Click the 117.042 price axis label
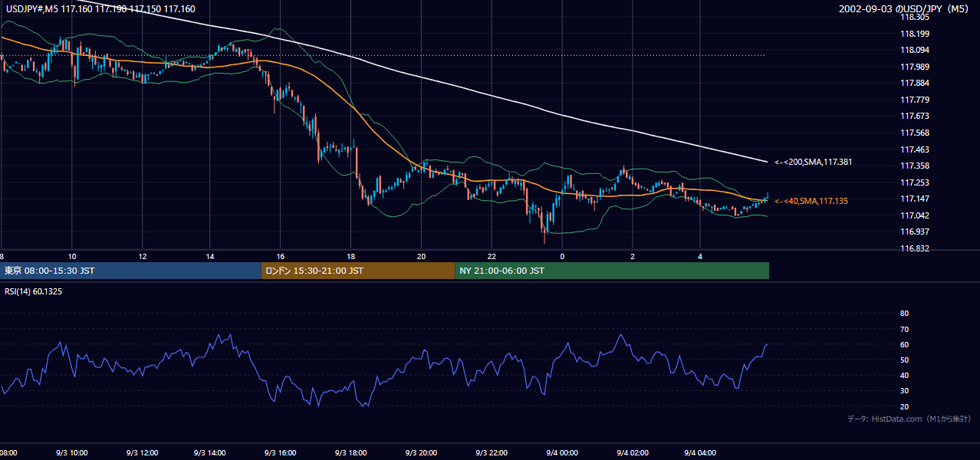The image size is (980, 460). point(915,215)
